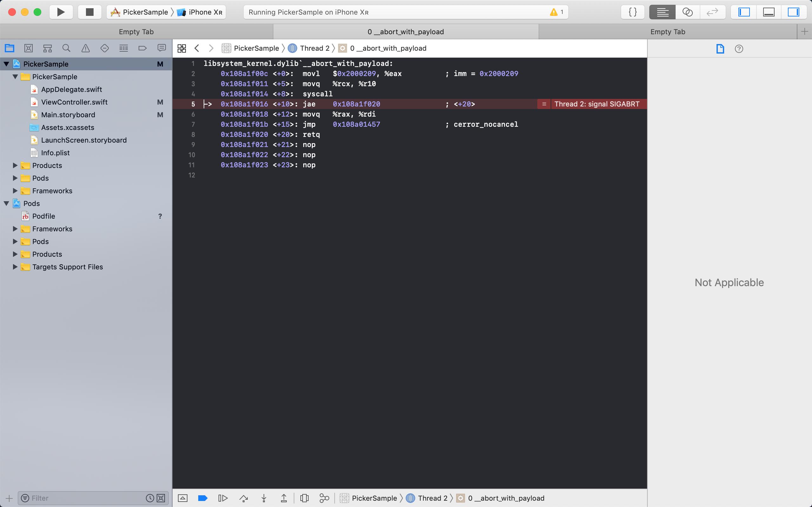Click the pause program execution icon
Screen dimensions: 812x507
tap(223, 498)
